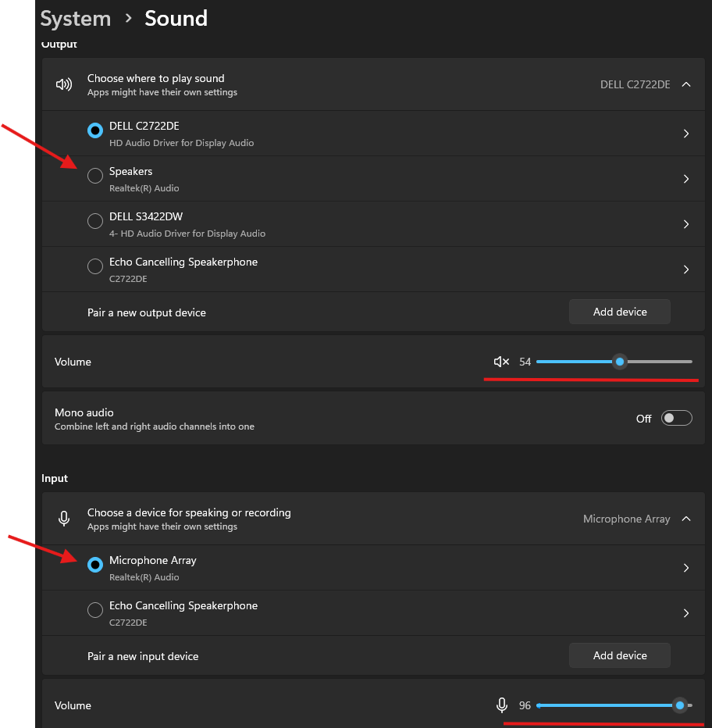Adjust the output Volume slider
Viewport: 712px width, 728px height.
619,361
